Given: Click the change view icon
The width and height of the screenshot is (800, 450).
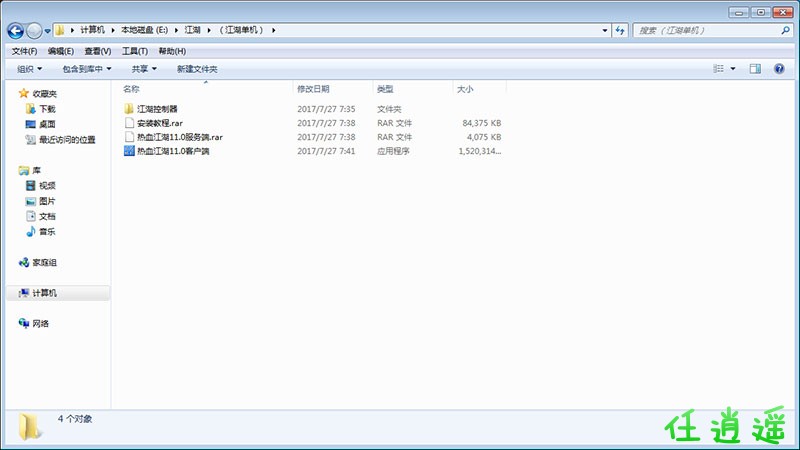Looking at the screenshot, I should point(718,68).
